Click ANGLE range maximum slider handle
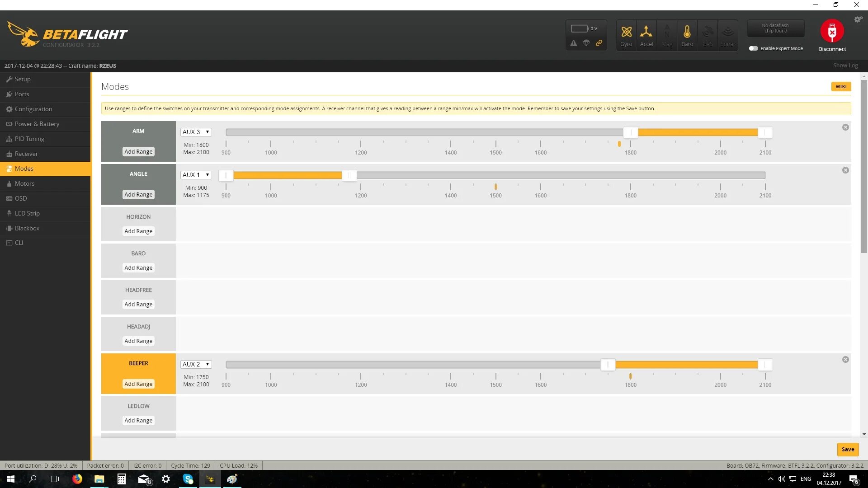 349,175
